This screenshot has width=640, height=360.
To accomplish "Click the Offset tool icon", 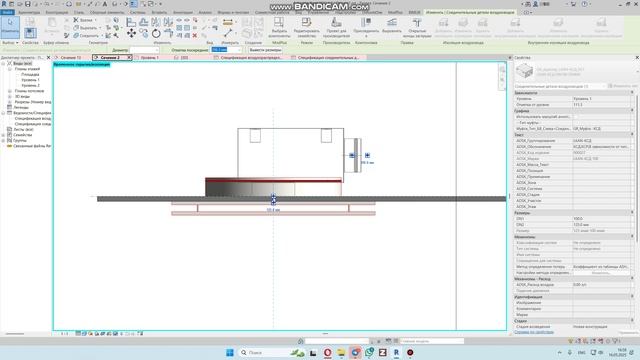I will tap(144, 22).
